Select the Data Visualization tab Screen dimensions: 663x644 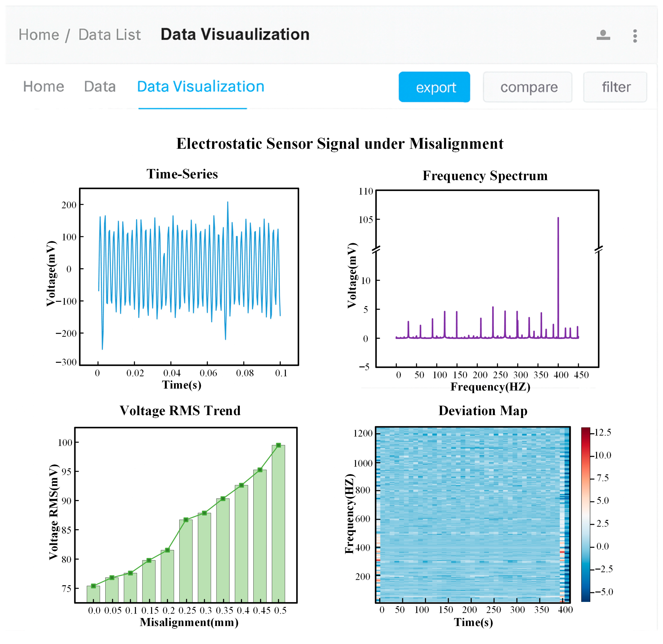tap(201, 87)
